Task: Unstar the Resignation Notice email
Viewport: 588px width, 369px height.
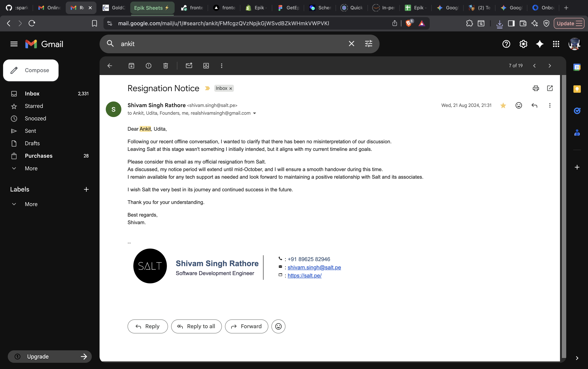Action: (x=503, y=105)
